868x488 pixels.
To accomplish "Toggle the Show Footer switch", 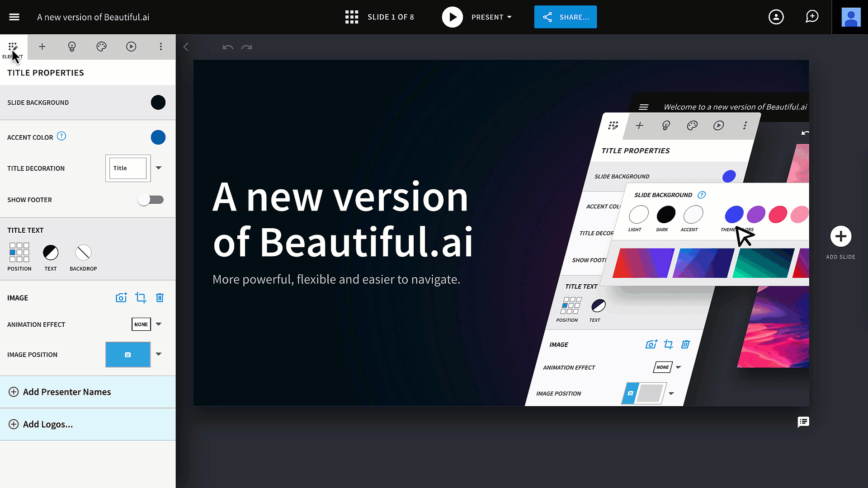I will [x=151, y=200].
